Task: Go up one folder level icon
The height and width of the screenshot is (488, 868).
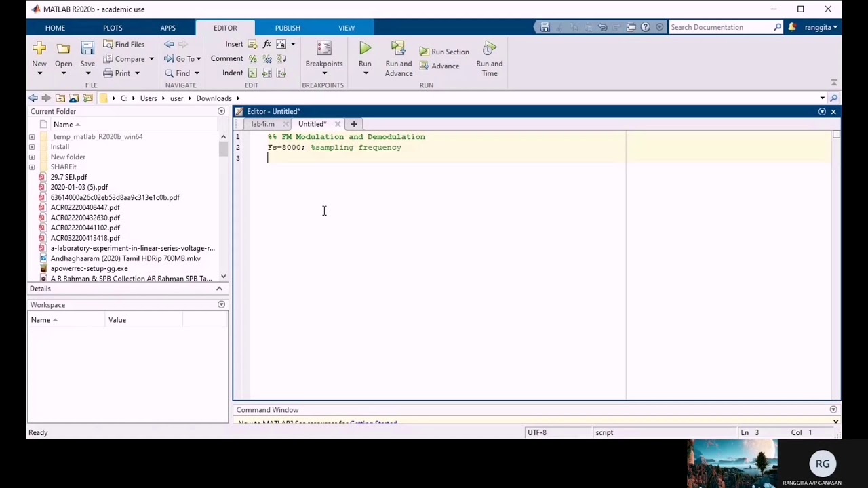Action: (x=60, y=98)
